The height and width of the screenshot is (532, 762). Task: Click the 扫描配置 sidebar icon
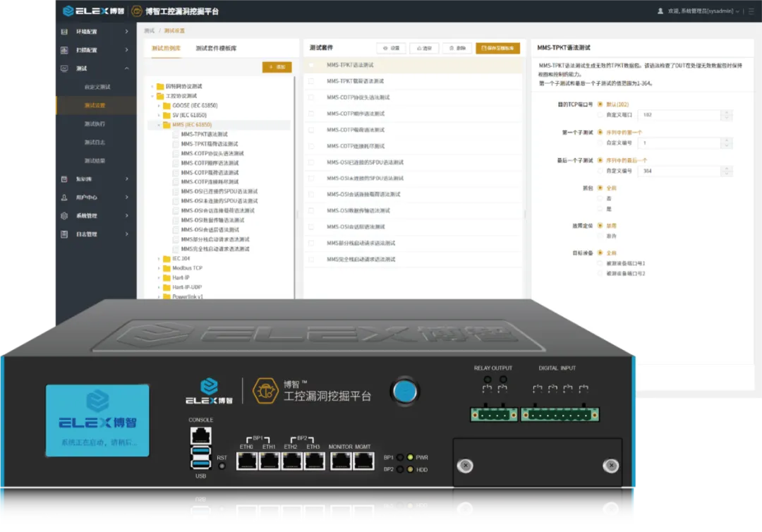point(64,50)
